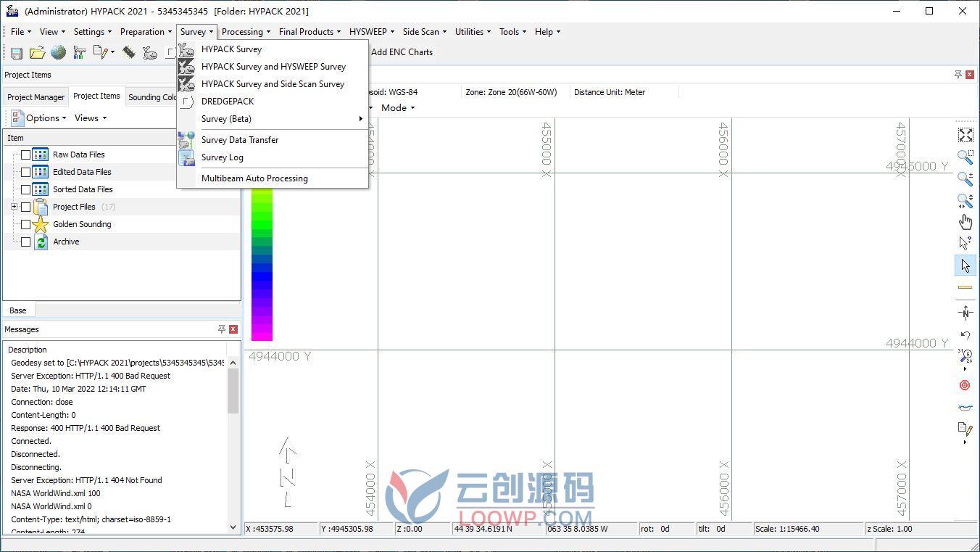This screenshot has width=980, height=552.
Task: Open the Tools menu
Action: pos(512,31)
